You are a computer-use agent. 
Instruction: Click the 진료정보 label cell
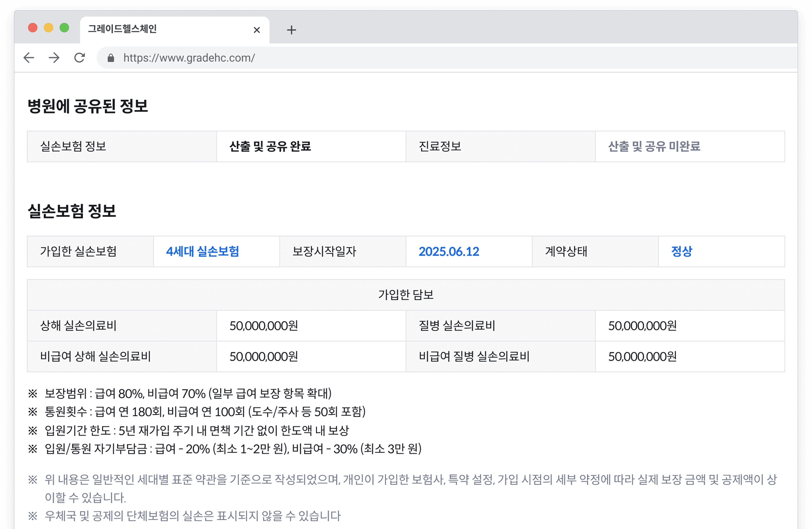[501, 146]
